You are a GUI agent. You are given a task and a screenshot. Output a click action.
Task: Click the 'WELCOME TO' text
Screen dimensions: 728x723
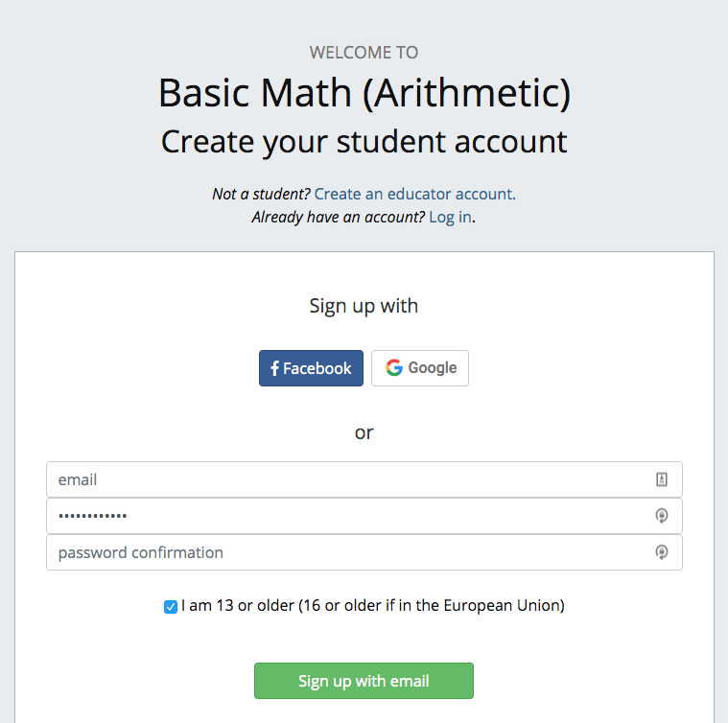364,53
